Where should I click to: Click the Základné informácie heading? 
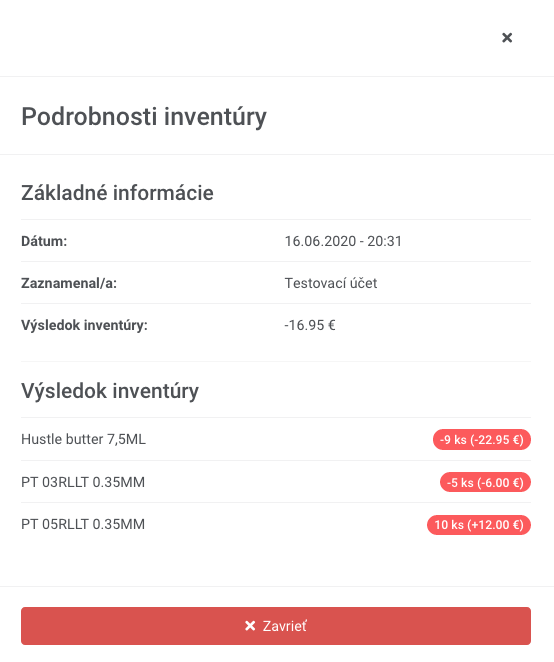[117, 193]
